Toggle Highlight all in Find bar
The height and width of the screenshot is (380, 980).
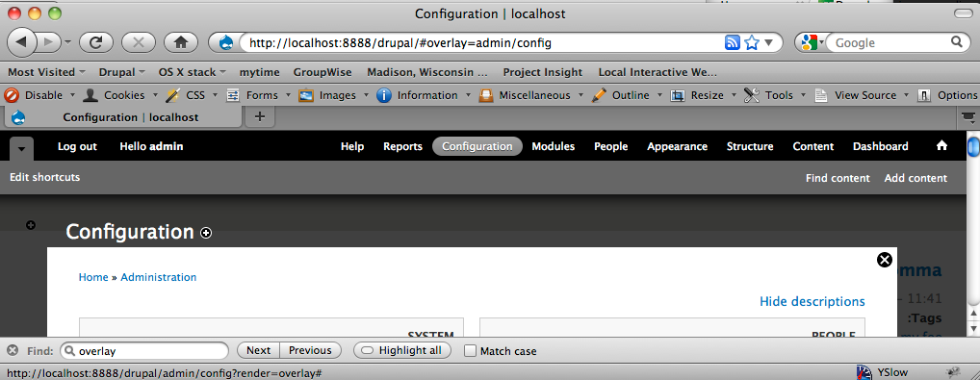click(x=401, y=350)
